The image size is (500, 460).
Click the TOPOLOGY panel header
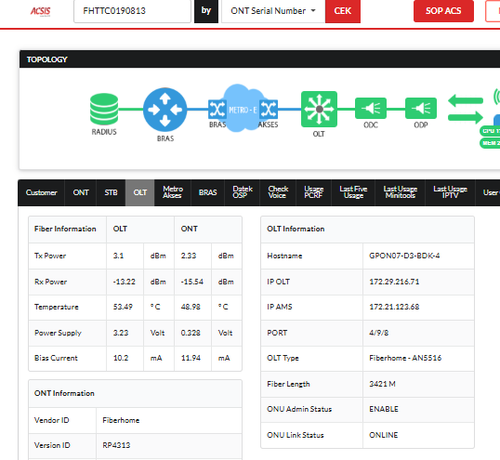pyautogui.click(x=260, y=59)
